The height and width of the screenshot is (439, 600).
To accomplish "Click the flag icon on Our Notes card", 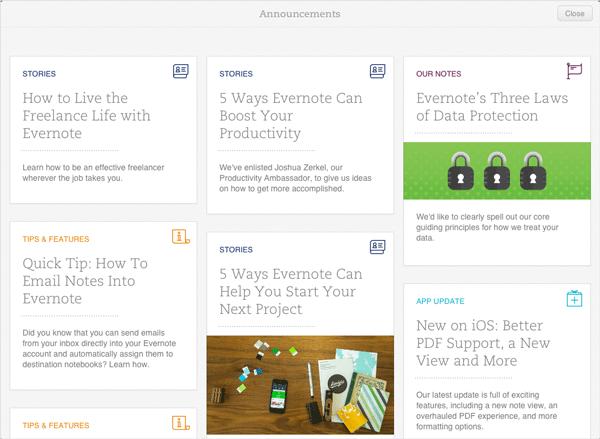I will 574,71.
